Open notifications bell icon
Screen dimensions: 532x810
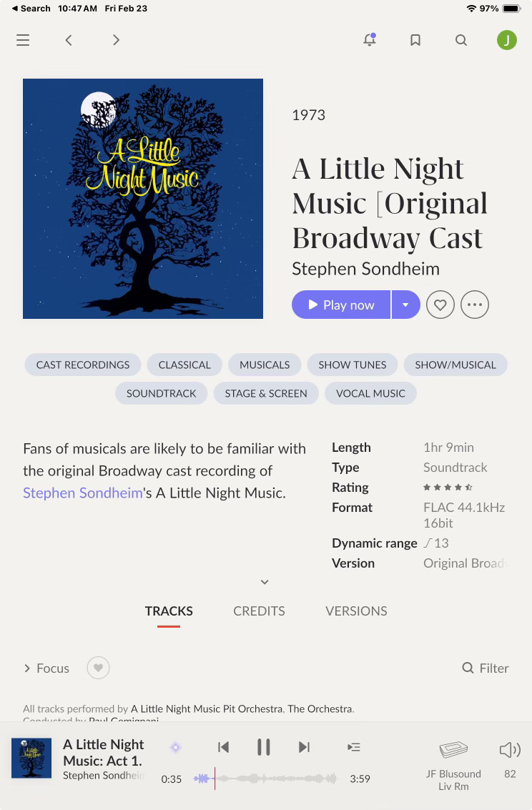[369, 40]
